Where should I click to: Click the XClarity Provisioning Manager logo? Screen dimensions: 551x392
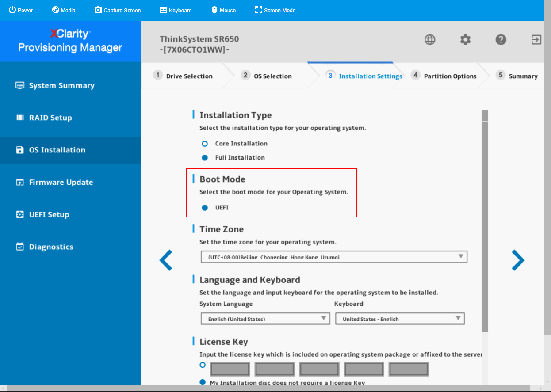(x=70, y=41)
